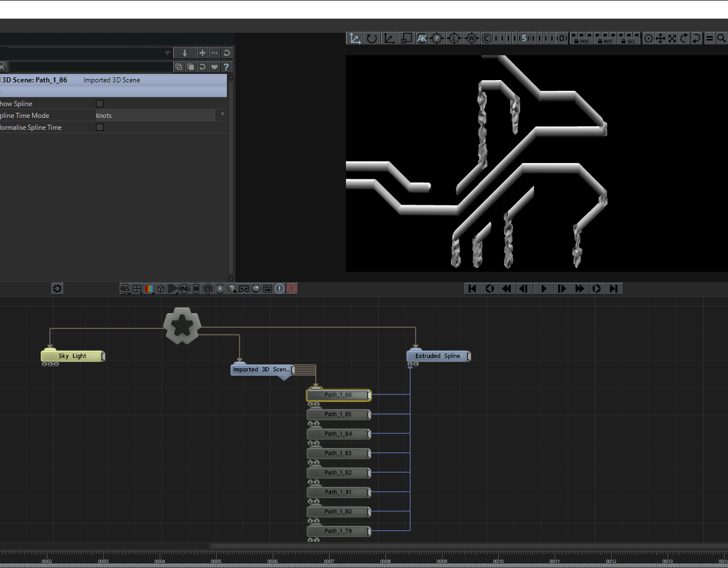Screen dimensions: 728x568
Task: Click the rotate circular arrow viewport tool
Action: click(371, 38)
